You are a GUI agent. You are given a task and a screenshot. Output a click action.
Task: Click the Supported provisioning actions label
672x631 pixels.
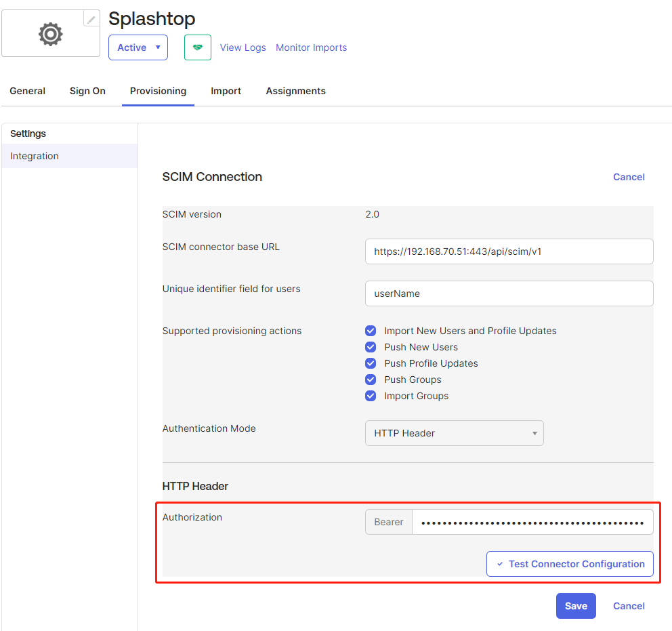tap(232, 331)
